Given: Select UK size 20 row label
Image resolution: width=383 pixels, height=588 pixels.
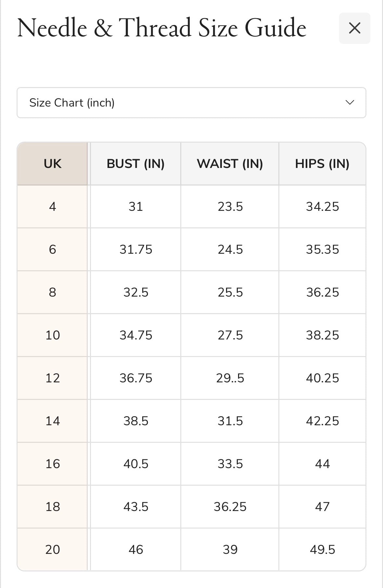Looking at the screenshot, I should [52, 550].
